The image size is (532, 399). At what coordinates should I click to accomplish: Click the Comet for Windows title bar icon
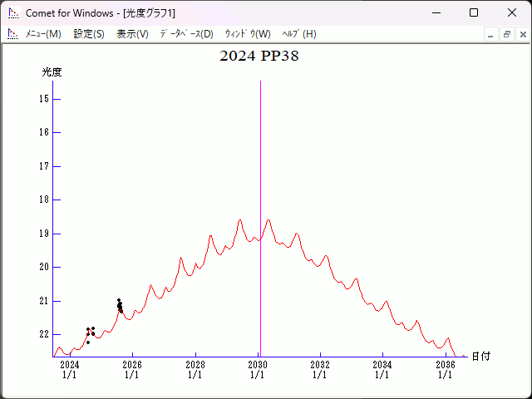tap(12, 12)
